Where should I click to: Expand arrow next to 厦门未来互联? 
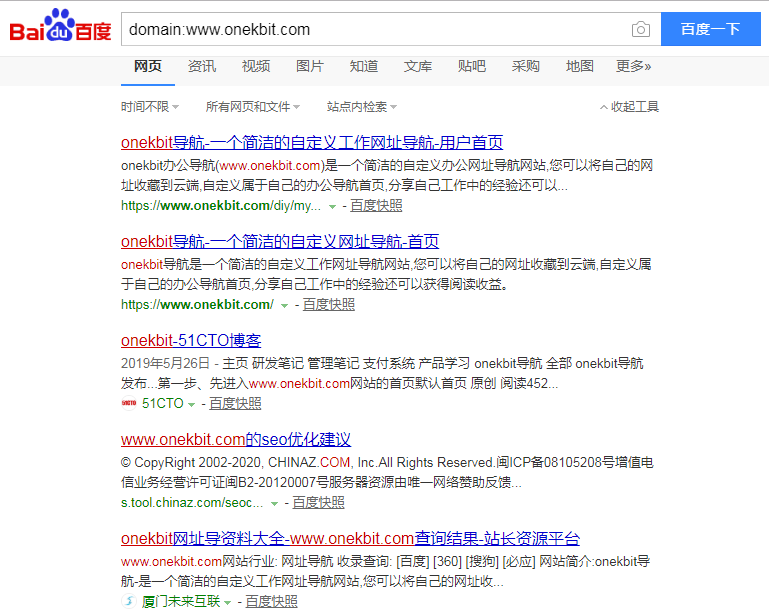pyautogui.click(x=227, y=602)
